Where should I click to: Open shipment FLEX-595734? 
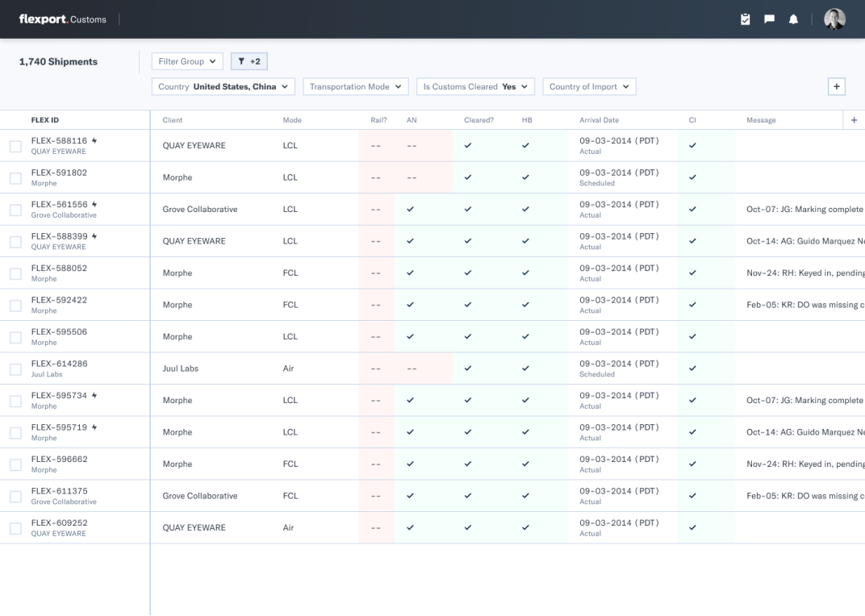tap(59, 395)
